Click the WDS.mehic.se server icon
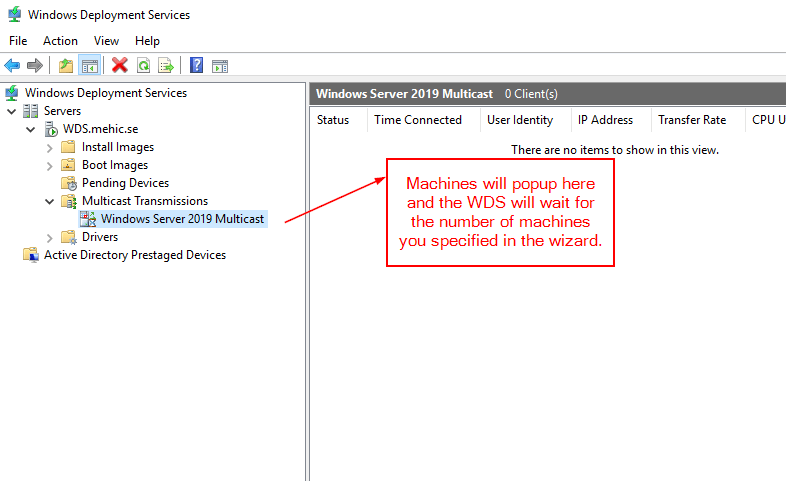 click(x=51, y=129)
